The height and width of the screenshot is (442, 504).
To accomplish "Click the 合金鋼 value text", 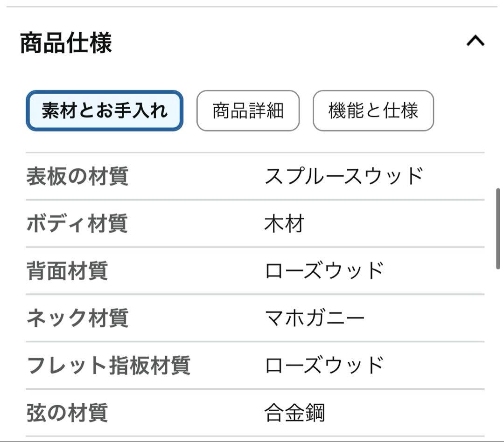I will coord(294,413).
